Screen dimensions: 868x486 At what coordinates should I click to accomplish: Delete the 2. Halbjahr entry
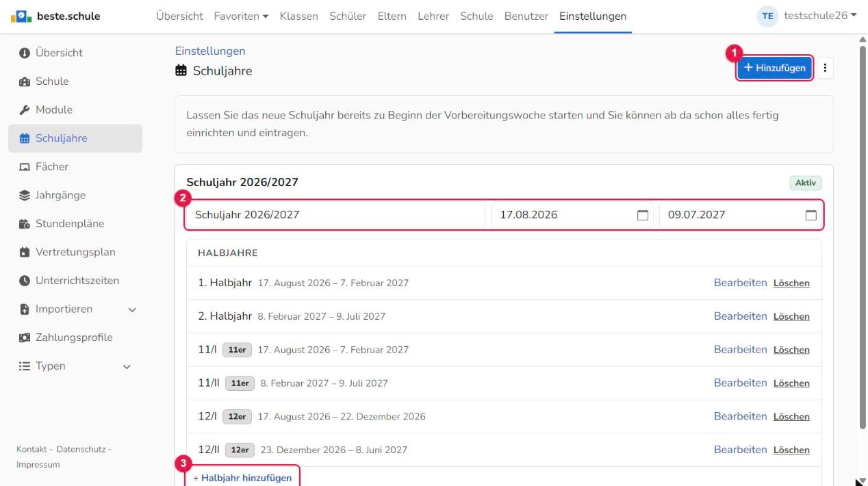pyautogui.click(x=791, y=317)
